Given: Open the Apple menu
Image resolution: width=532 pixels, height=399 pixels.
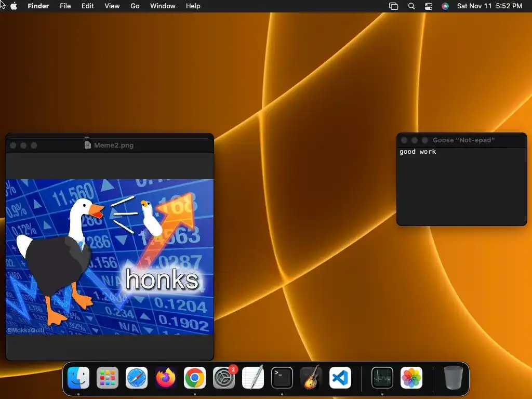Looking at the screenshot, I should [x=14, y=6].
